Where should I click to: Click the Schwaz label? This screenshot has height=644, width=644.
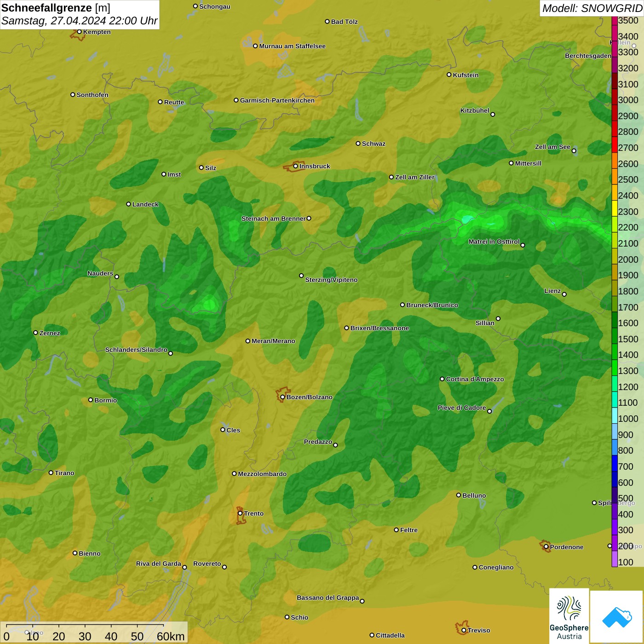pyautogui.click(x=374, y=144)
